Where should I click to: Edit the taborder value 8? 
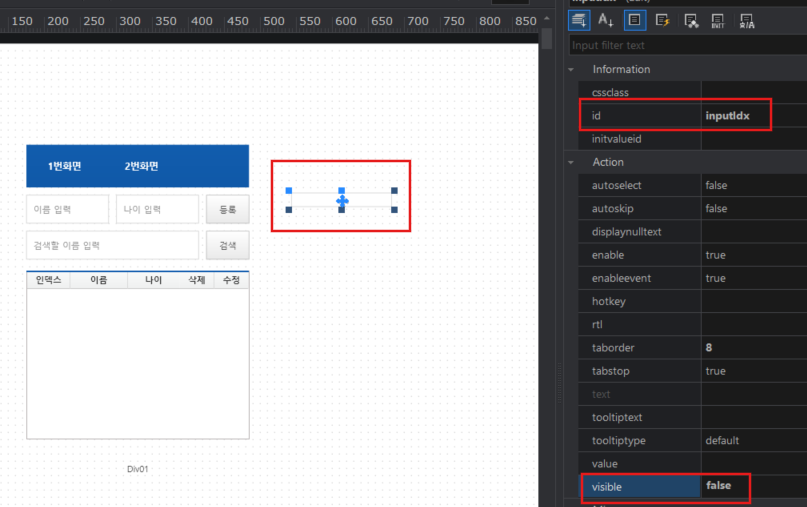(709, 347)
